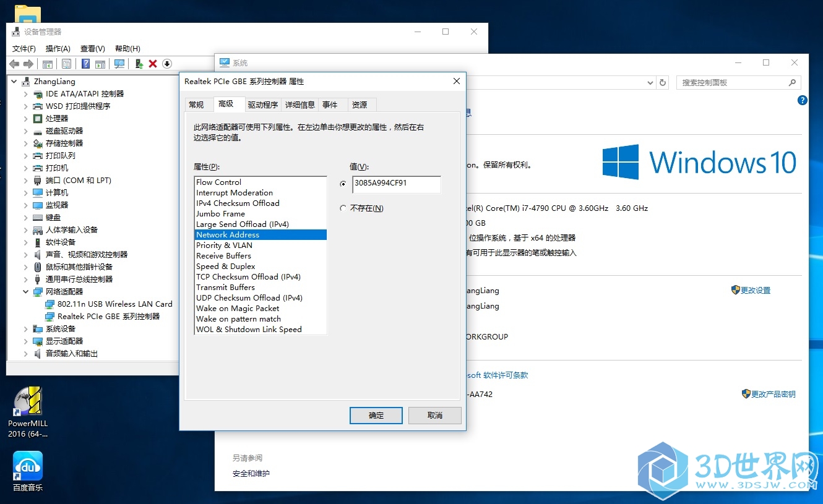Collapse the ZhangLiang root node
The image size is (823, 504).
[14, 81]
